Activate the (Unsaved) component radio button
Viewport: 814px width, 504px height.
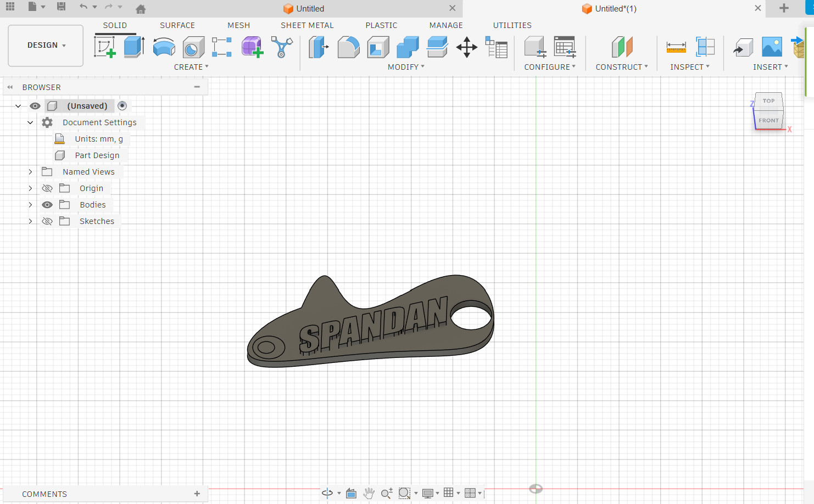[x=122, y=106]
